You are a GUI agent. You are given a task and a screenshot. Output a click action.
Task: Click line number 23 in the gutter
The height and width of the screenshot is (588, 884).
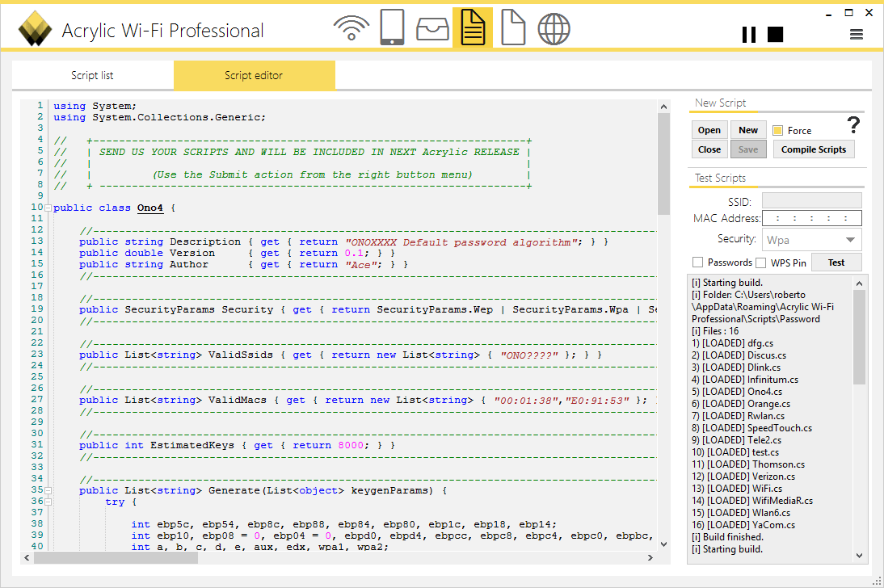click(36, 354)
